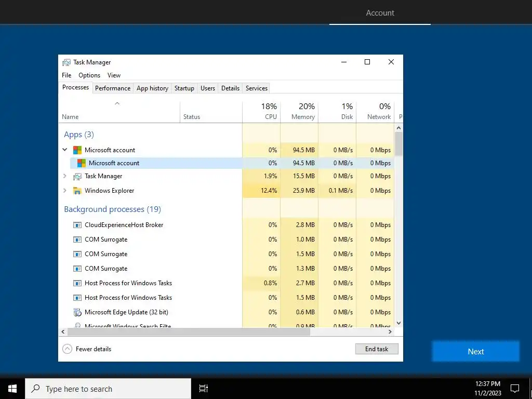Select the Processes tab
Viewport: 532px width, 399px height.
[x=76, y=87]
